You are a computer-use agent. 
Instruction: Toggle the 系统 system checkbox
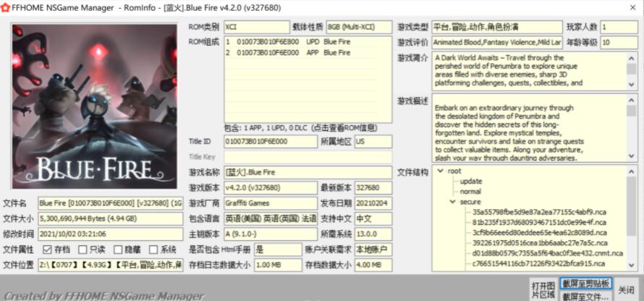pos(153,250)
